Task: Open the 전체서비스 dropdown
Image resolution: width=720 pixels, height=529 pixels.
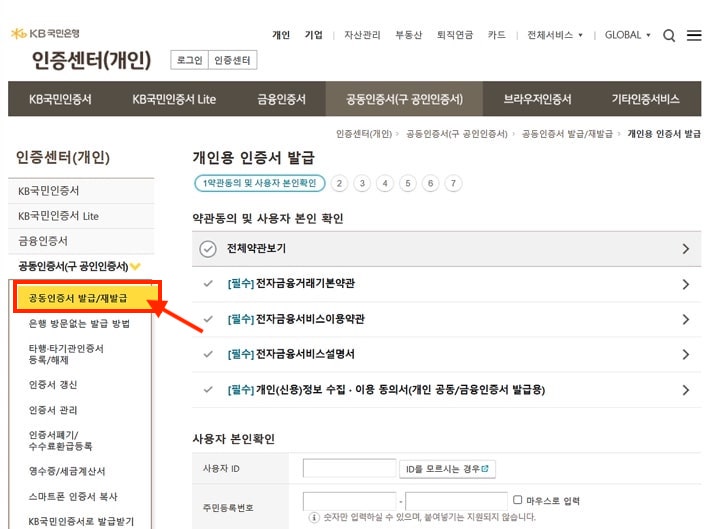Action: pyautogui.click(x=555, y=35)
